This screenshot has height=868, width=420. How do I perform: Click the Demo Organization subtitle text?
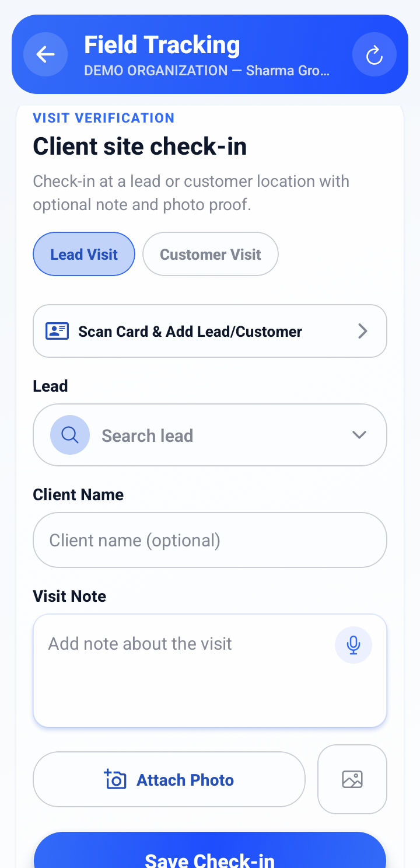click(x=207, y=71)
